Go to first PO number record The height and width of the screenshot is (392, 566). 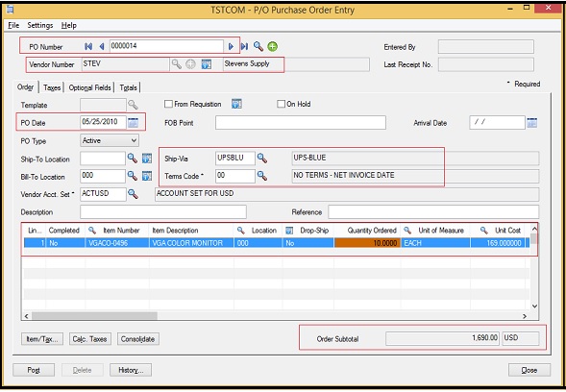click(x=88, y=46)
